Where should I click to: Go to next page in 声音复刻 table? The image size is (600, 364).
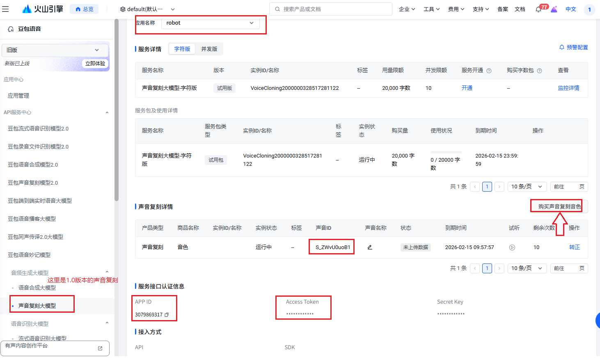(499, 268)
